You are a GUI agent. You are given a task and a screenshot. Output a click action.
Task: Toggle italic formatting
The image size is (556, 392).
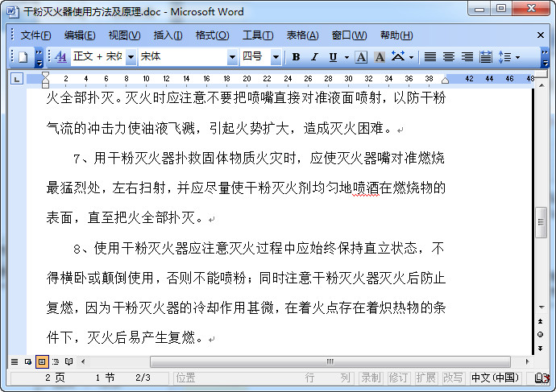pos(314,57)
